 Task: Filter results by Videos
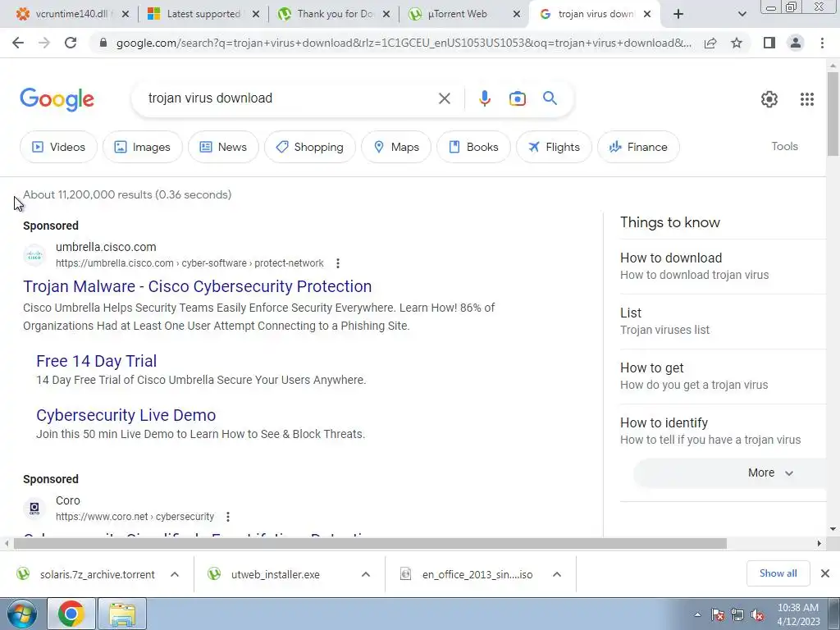click(59, 147)
